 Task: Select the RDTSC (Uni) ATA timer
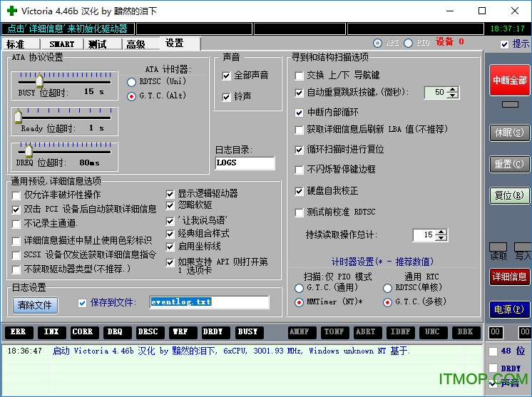point(131,81)
